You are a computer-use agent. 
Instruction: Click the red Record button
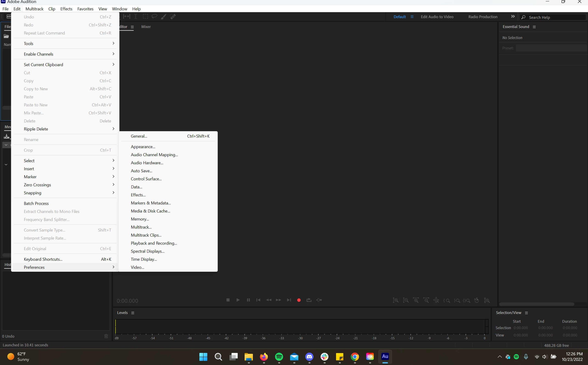[x=299, y=300]
